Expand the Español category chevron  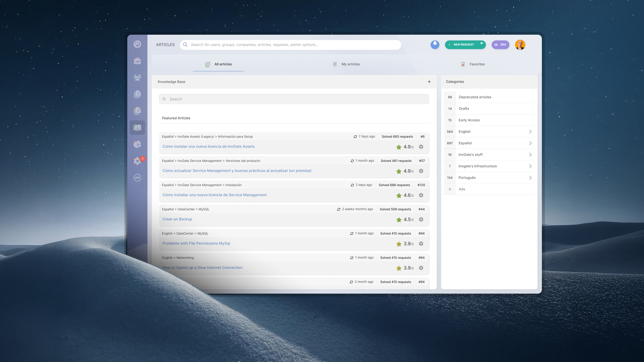pyautogui.click(x=530, y=143)
